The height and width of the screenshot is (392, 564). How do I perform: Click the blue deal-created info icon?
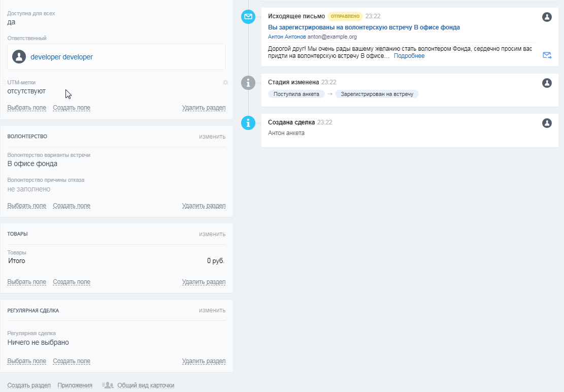248,123
